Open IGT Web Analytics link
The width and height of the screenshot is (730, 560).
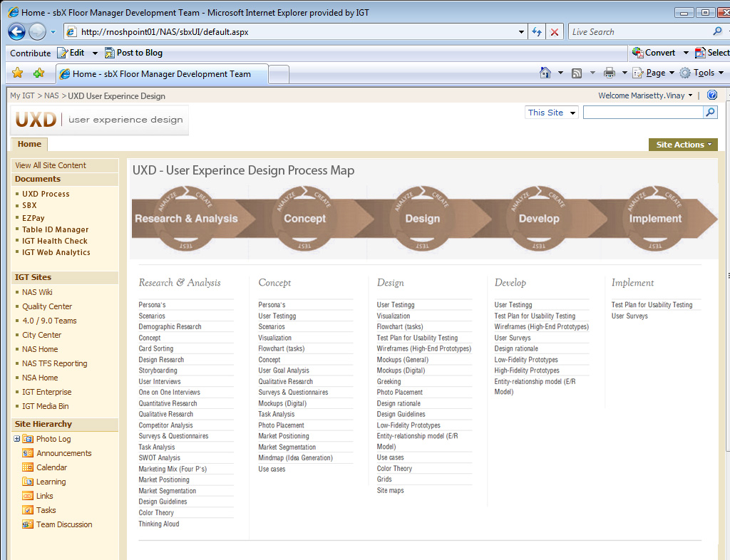[56, 252]
